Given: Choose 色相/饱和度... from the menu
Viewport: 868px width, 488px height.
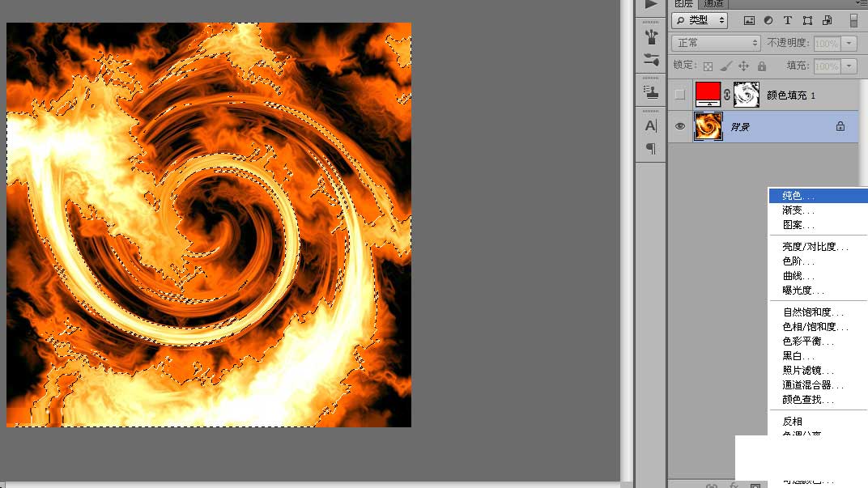Looking at the screenshot, I should click(818, 326).
